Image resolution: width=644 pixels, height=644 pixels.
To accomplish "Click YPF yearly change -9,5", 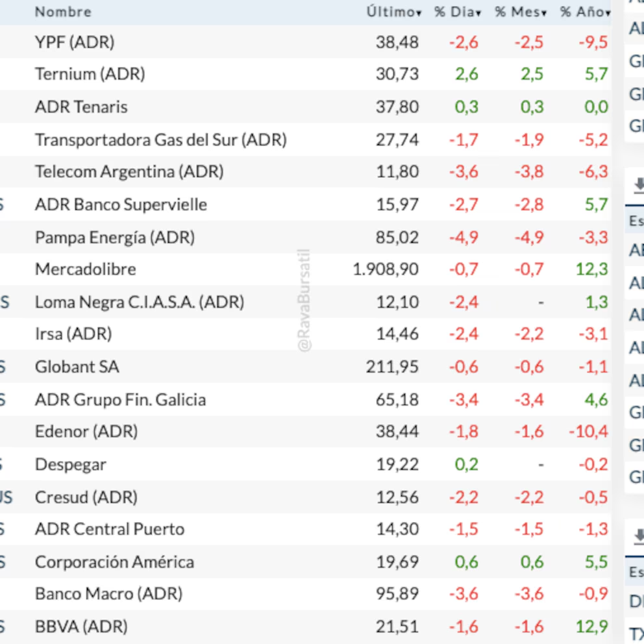I will pyautogui.click(x=593, y=42).
